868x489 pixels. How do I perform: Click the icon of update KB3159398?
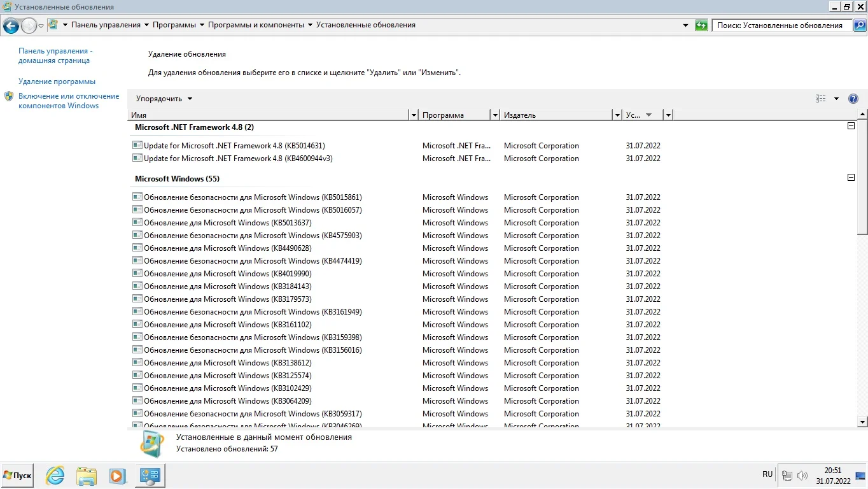tap(137, 337)
